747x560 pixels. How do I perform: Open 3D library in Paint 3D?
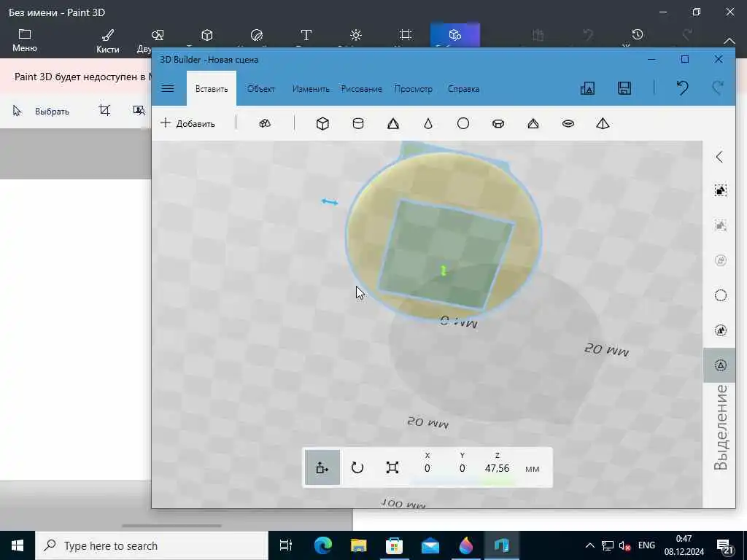[x=455, y=35]
